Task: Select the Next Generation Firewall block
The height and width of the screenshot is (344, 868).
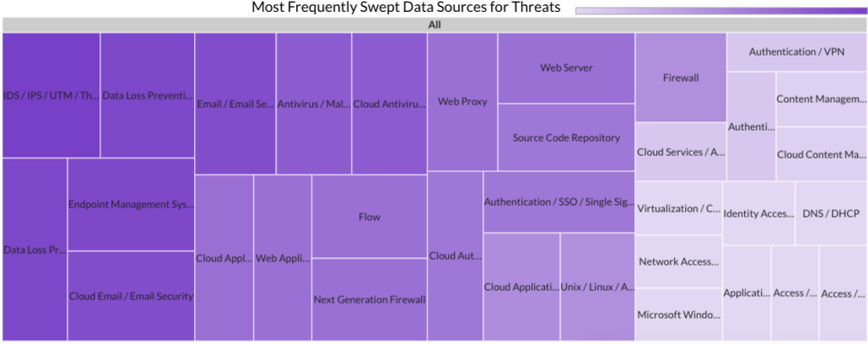Action: tap(369, 300)
